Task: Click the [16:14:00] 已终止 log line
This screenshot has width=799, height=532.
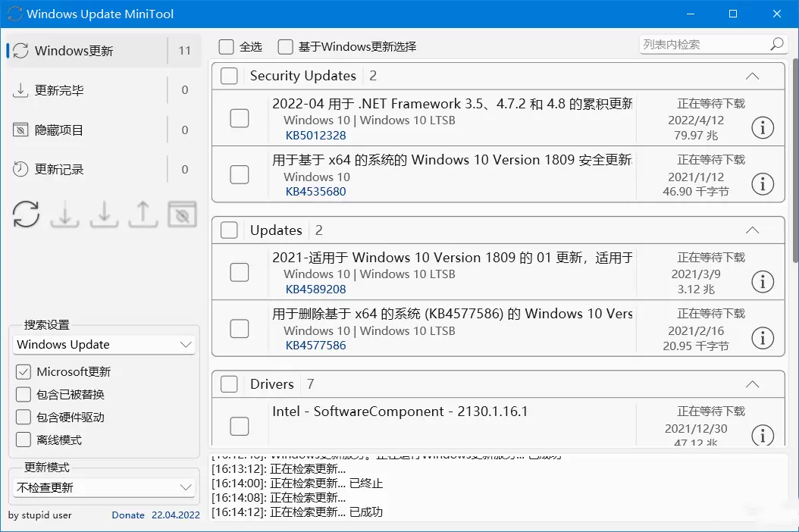Action: [x=297, y=483]
